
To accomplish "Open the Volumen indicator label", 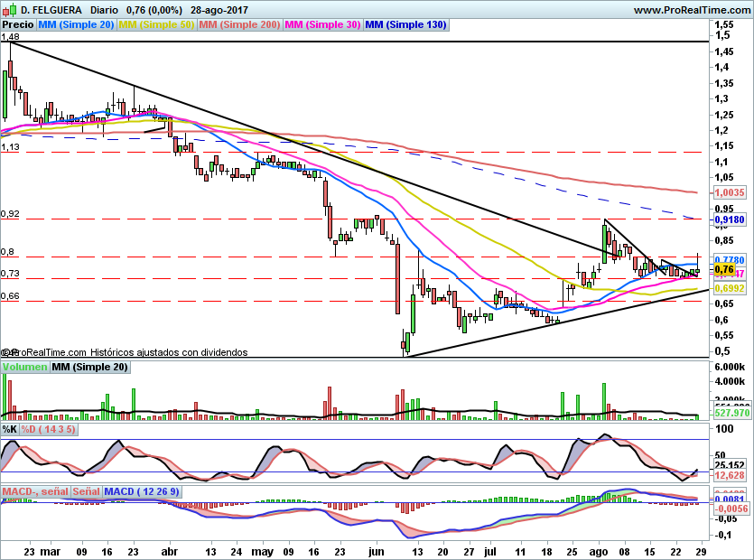I will 25,367.
